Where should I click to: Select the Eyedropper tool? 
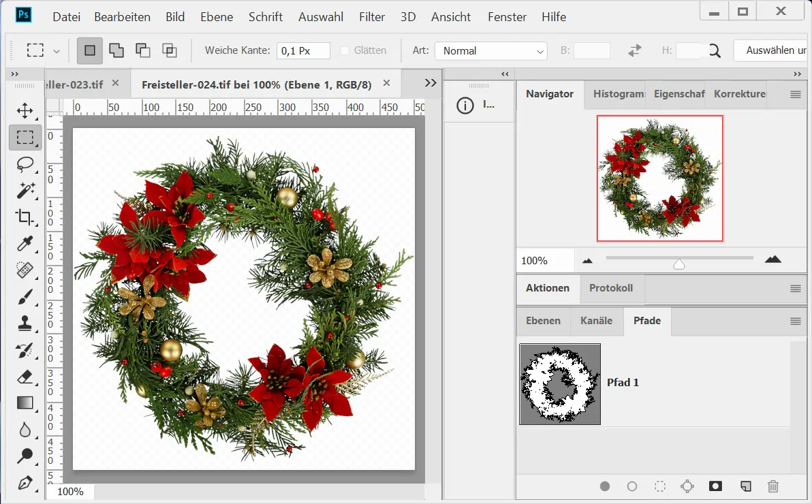25,244
